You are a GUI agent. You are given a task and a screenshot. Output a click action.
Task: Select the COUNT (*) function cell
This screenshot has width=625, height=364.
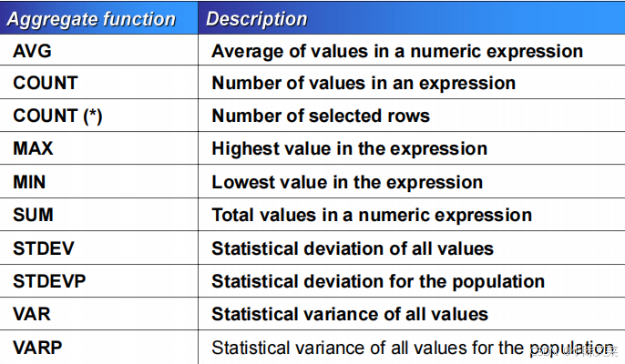[x=98, y=116]
